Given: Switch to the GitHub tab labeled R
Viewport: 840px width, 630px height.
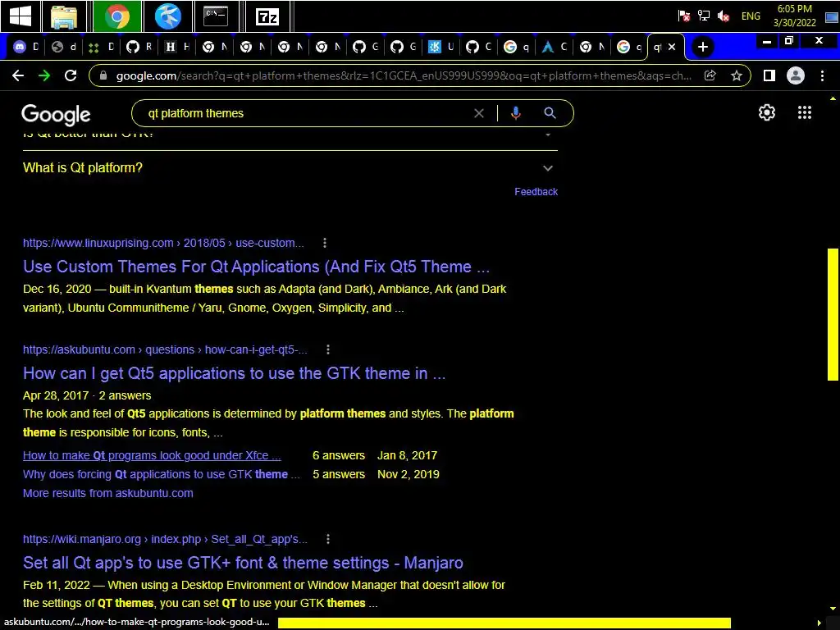Looking at the screenshot, I should tap(139, 47).
